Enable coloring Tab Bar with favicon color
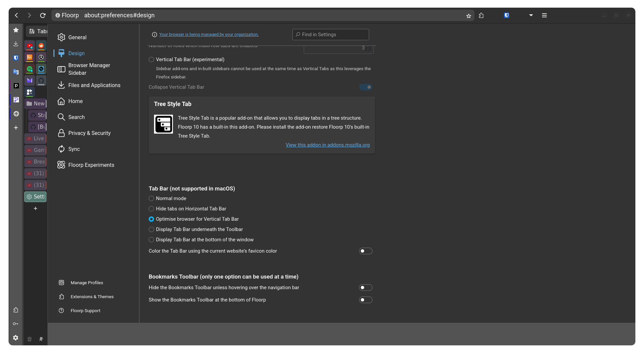 tap(365, 251)
